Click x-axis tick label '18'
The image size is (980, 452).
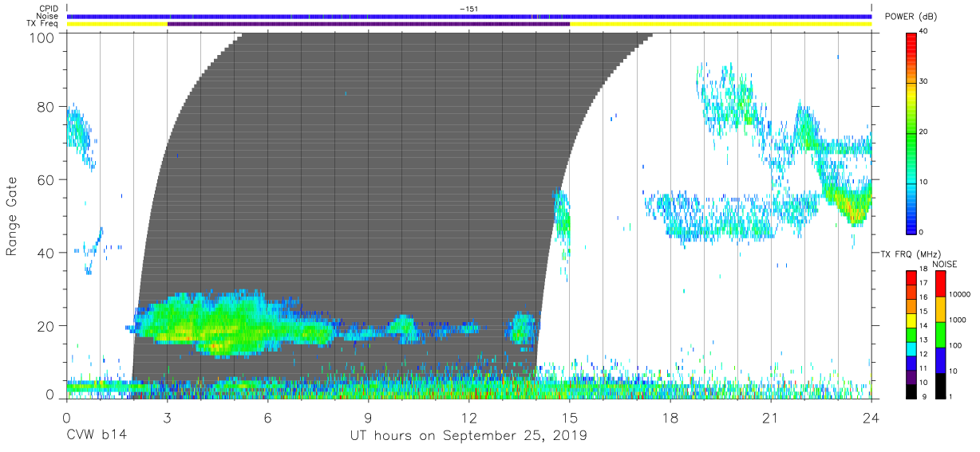point(670,417)
